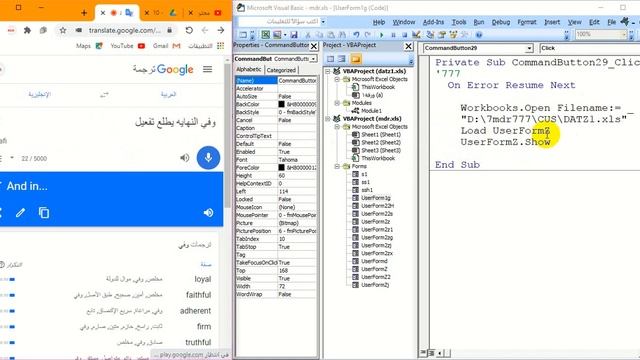This screenshot has height=360, width=640.
Task: Toggle Design Mode icon in VBA toolbar
Action: 416,35
